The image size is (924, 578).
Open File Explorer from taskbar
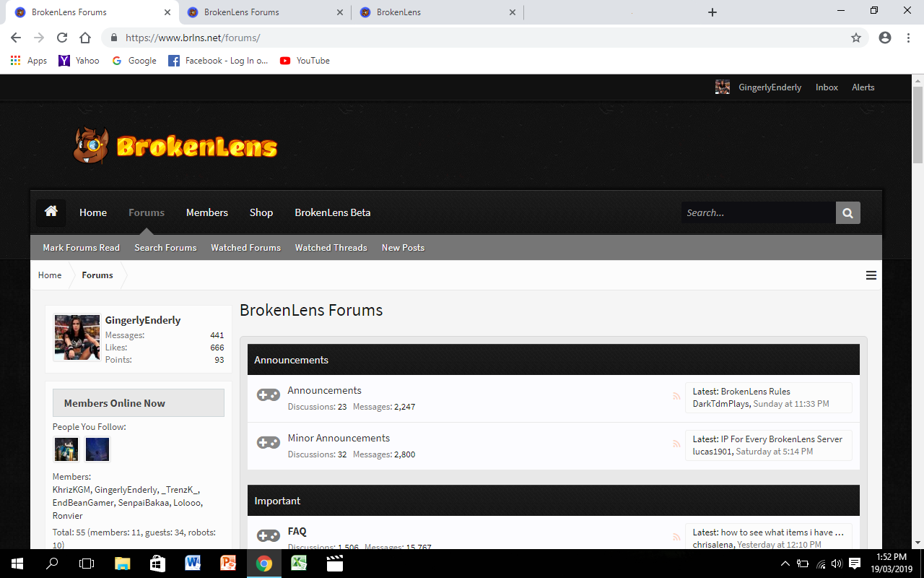coord(122,564)
